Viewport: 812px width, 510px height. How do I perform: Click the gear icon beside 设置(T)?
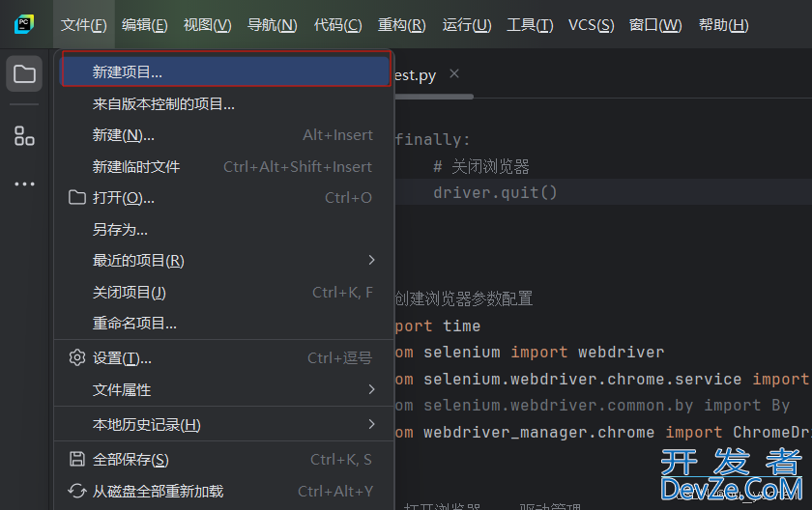click(x=77, y=358)
